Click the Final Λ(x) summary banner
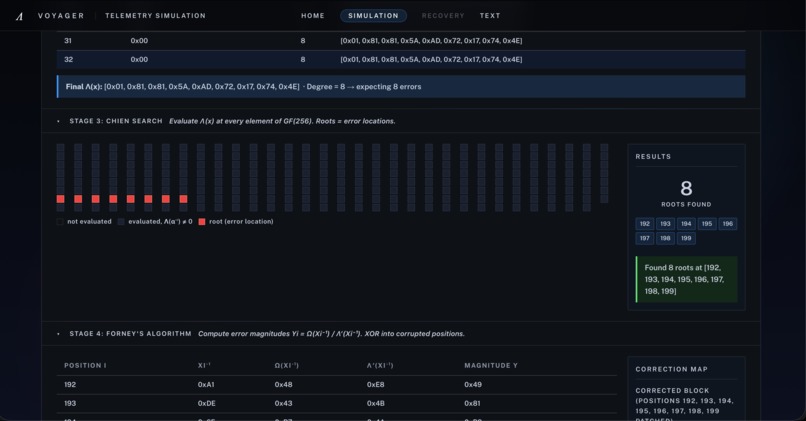This screenshot has width=806, height=421. tap(401, 87)
